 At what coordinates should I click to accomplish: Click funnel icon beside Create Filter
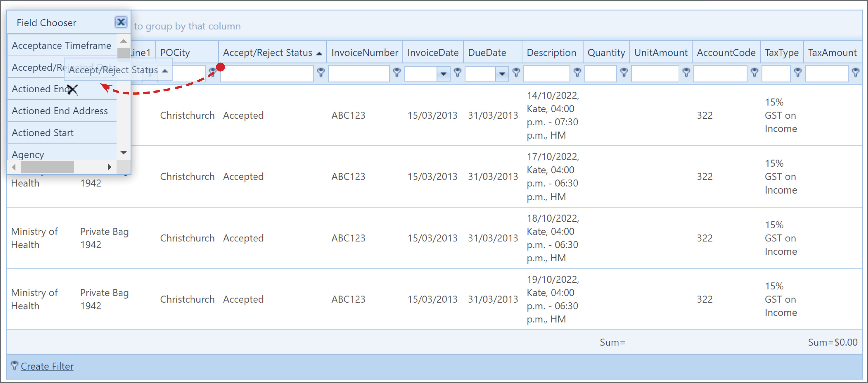pos(15,366)
